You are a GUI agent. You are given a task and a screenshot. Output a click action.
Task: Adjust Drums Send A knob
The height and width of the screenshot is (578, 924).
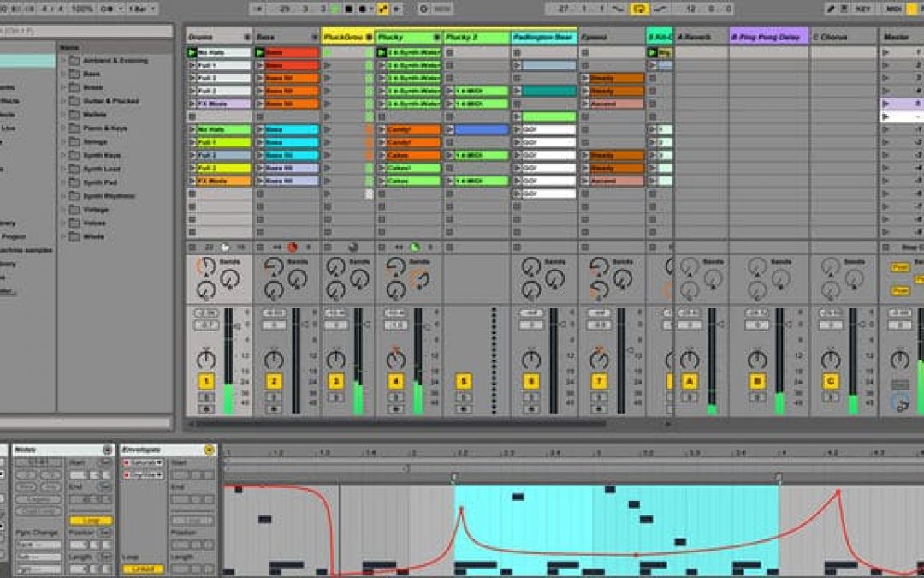(x=206, y=268)
